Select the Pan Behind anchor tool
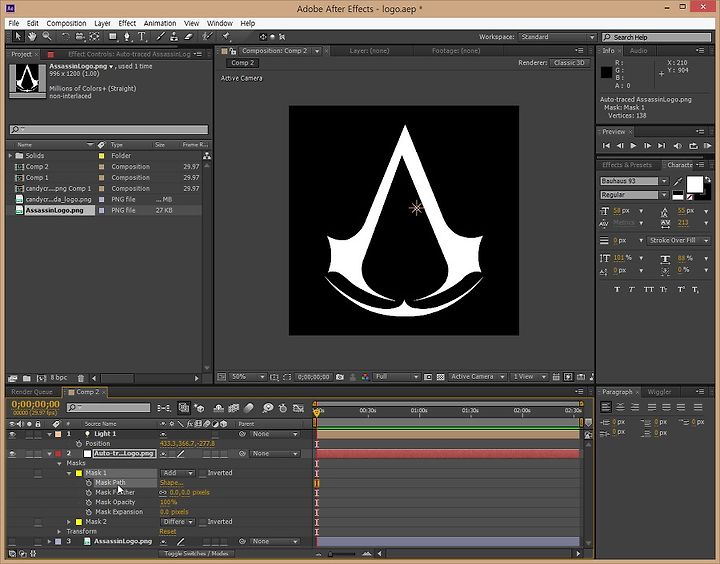Viewport: 720px width, 564px height. click(x=94, y=36)
